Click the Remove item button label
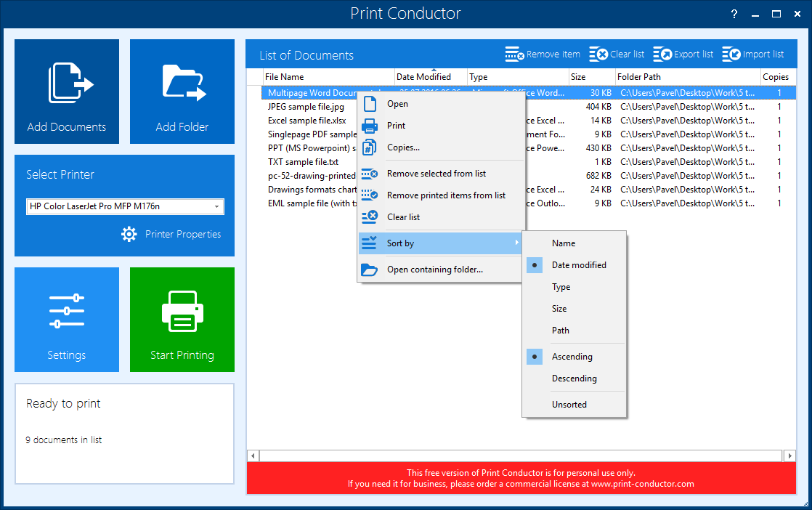Screen dimensions: 812x510 pyautogui.click(x=553, y=54)
